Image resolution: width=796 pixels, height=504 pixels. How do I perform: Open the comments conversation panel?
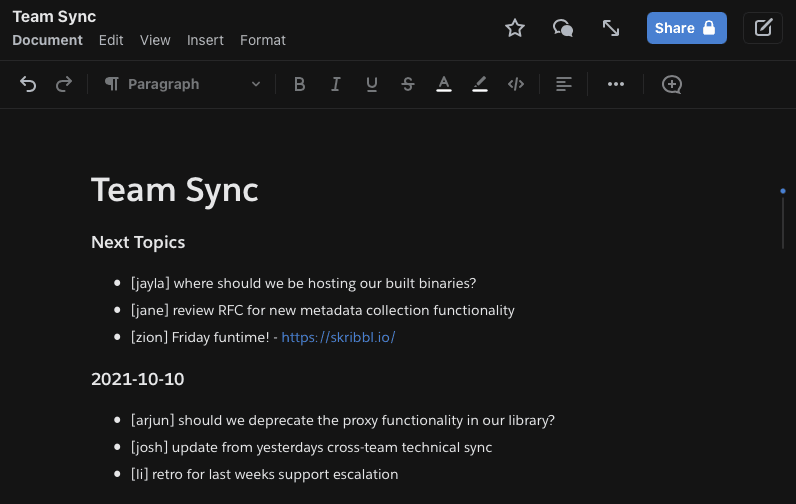pyautogui.click(x=563, y=28)
